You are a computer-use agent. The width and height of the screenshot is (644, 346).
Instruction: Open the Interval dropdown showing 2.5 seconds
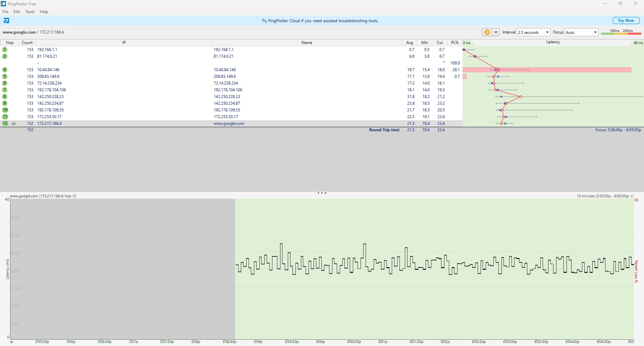pos(533,32)
